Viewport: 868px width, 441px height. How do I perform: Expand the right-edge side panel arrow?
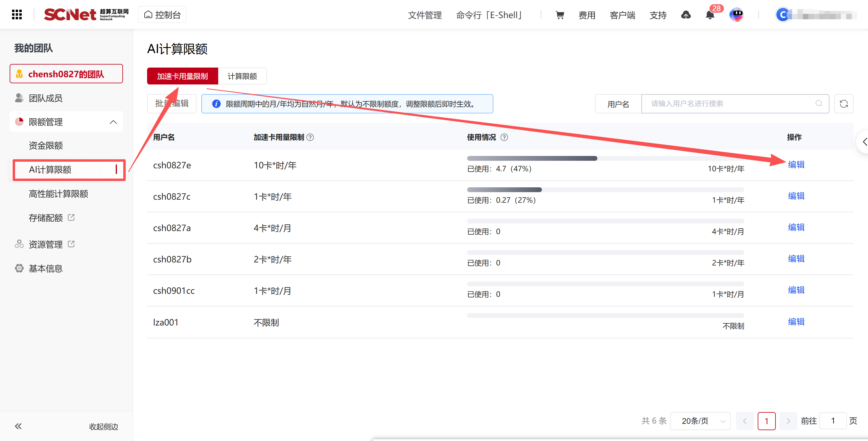tap(863, 141)
